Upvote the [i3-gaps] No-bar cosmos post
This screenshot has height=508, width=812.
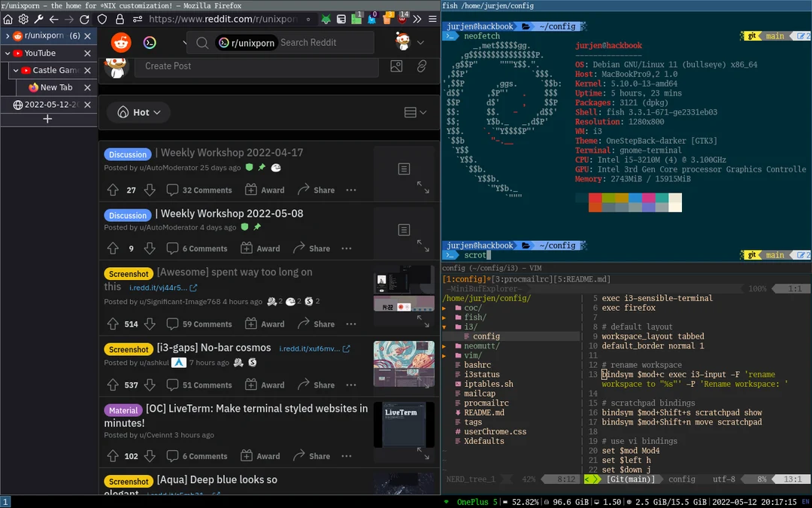click(113, 385)
